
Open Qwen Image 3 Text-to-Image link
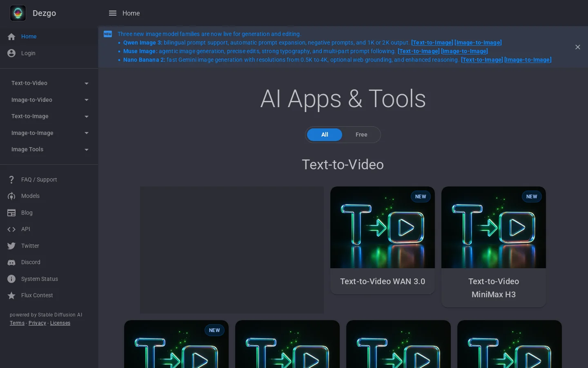pyautogui.click(x=432, y=43)
